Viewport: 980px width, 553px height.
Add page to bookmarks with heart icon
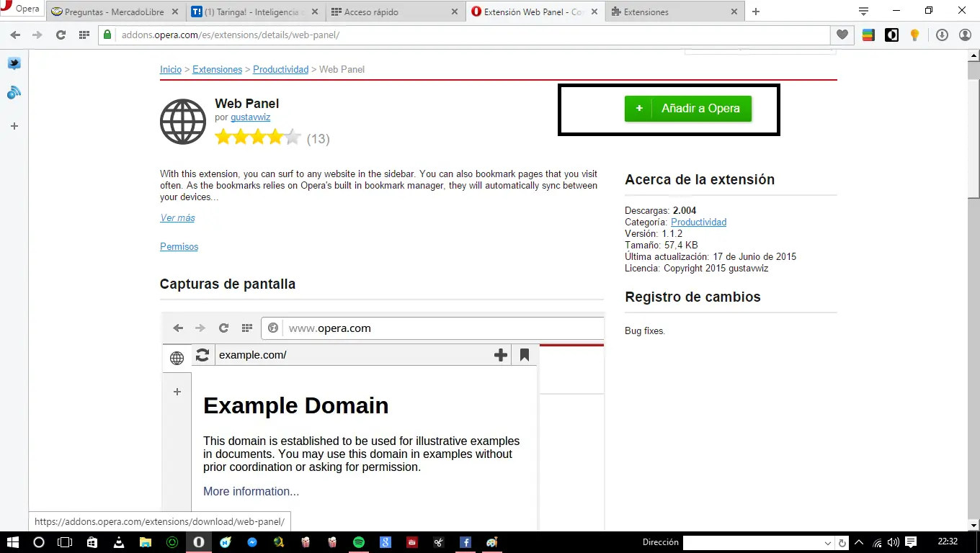(842, 35)
